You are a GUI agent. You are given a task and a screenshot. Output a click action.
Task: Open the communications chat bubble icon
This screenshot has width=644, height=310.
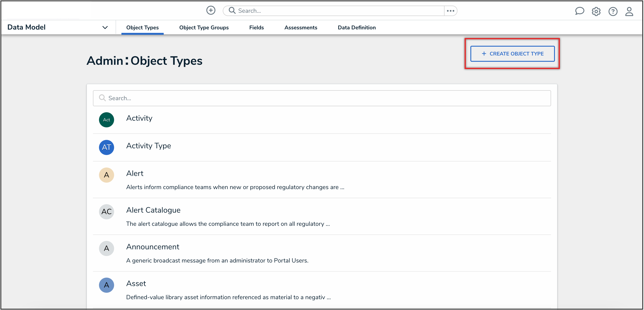(579, 11)
